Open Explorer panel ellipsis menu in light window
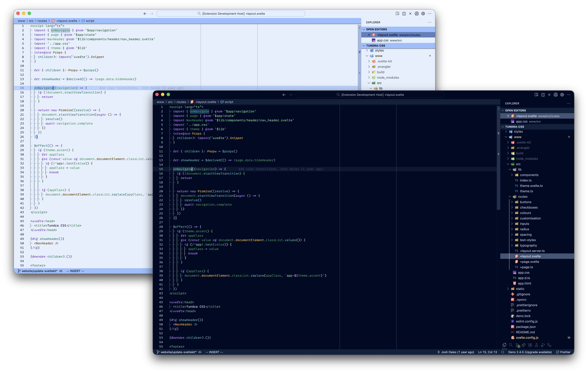Screen dimensions: 588x373 [429, 22]
